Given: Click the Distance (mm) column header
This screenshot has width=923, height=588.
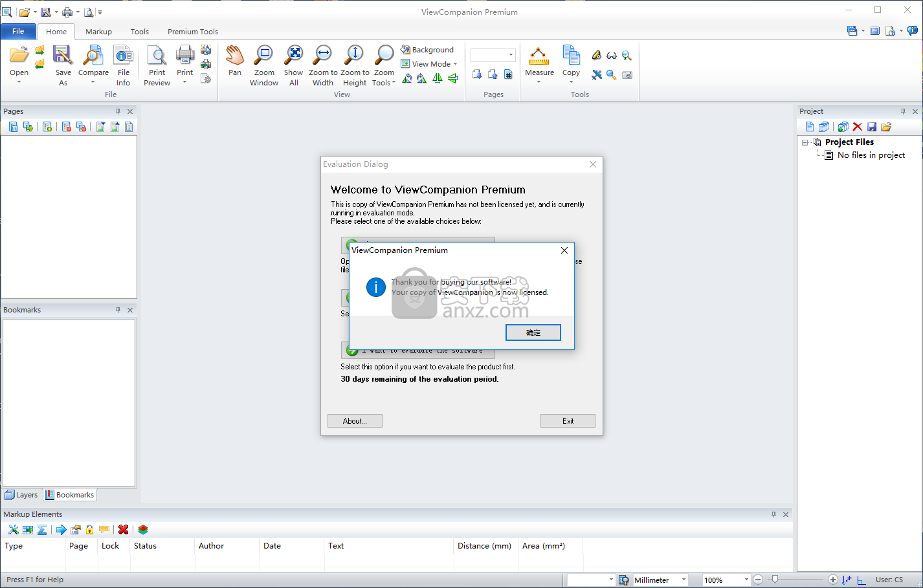Looking at the screenshot, I should pyautogui.click(x=485, y=546).
